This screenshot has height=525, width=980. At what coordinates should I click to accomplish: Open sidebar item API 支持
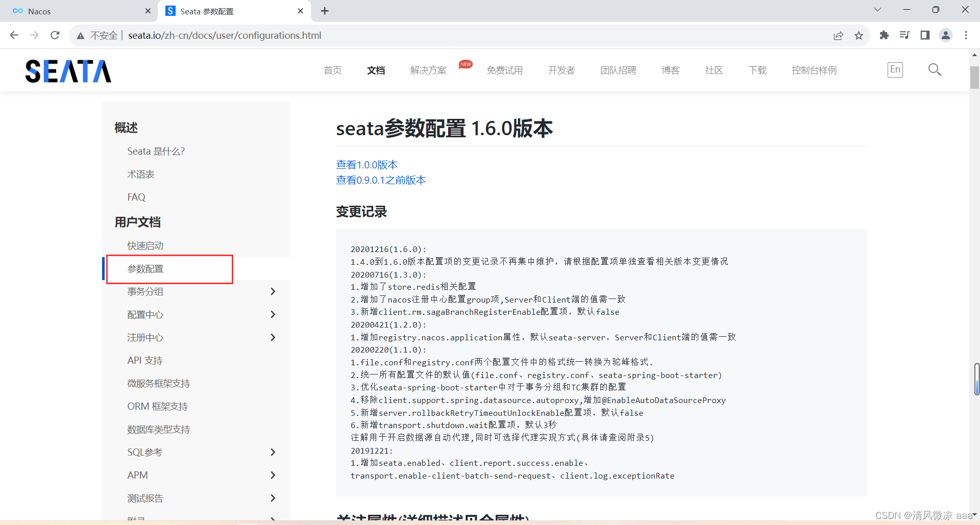(145, 360)
